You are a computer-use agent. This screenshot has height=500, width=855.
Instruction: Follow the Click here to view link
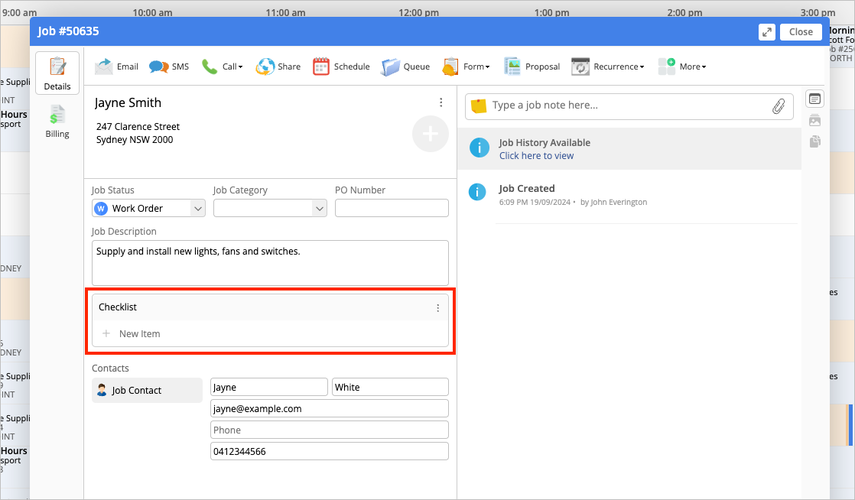[536, 156]
